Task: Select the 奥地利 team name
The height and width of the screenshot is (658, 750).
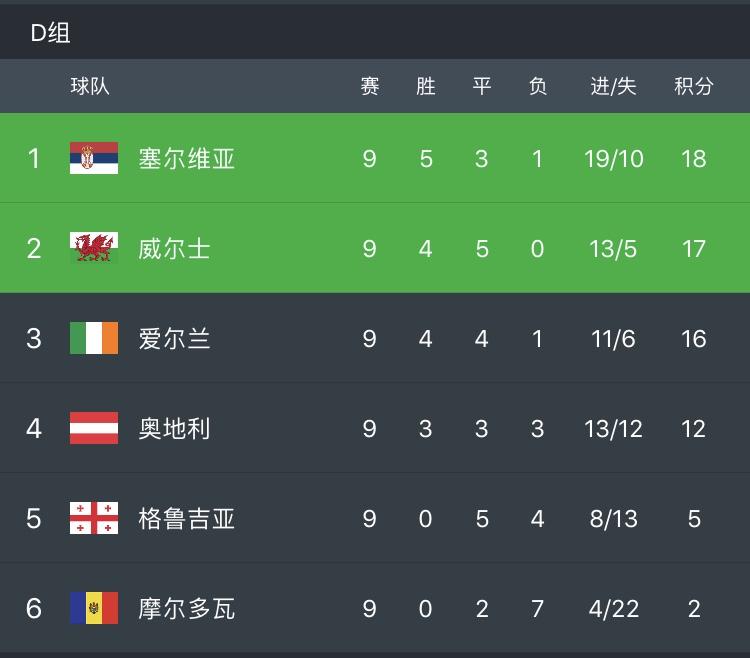Action: [x=175, y=428]
